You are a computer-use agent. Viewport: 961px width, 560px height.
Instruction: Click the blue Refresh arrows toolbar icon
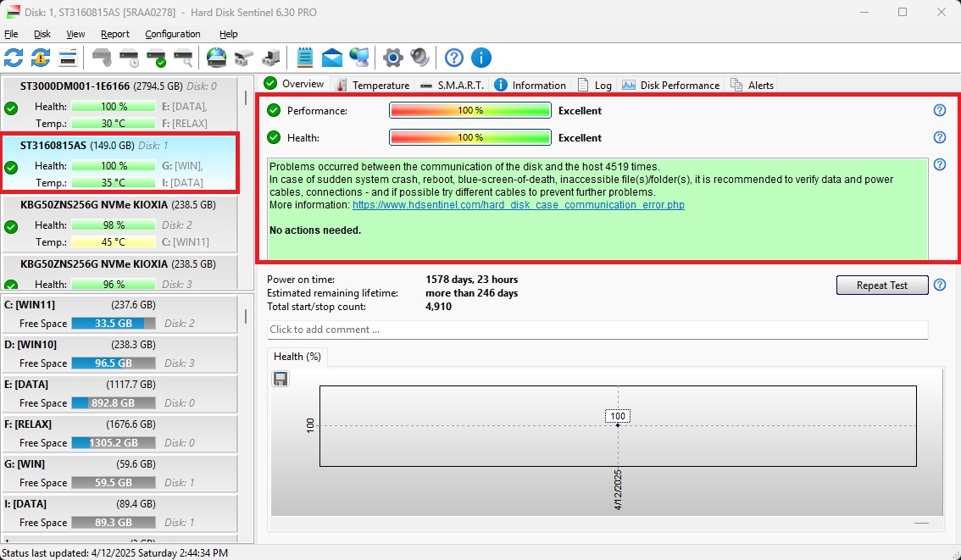(x=14, y=58)
